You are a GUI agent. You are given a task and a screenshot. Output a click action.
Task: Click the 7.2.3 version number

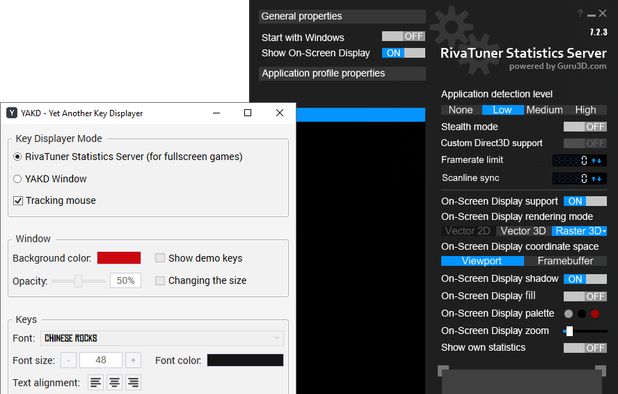(598, 32)
